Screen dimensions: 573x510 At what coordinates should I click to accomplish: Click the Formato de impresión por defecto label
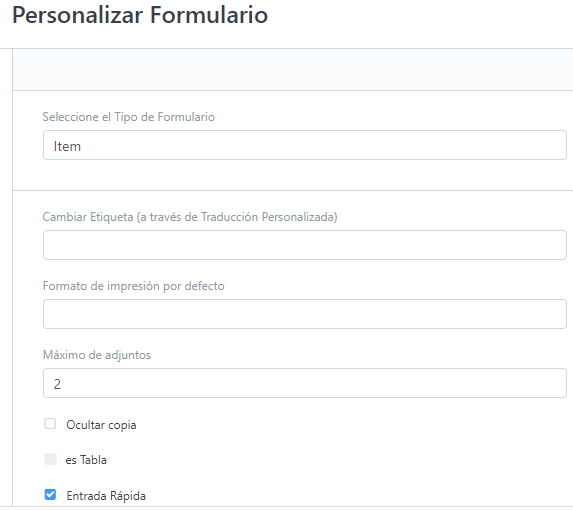coord(133,286)
